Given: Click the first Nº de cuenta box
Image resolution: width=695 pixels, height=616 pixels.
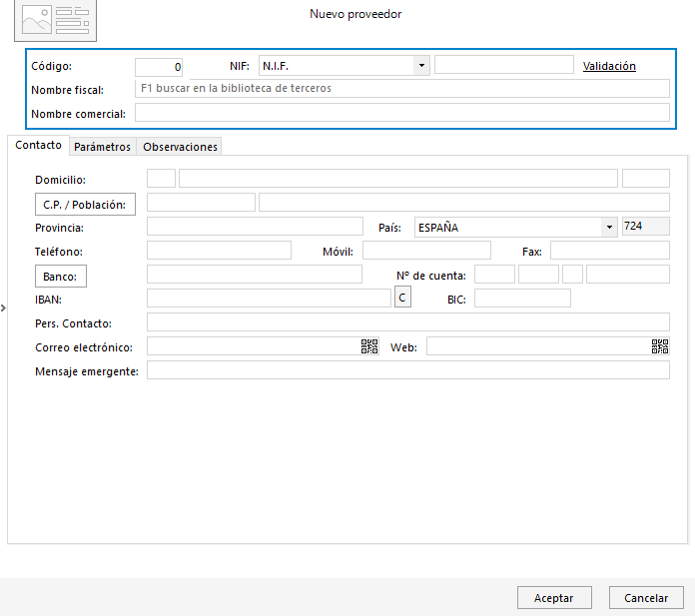Looking at the screenshot, I should pos(494,274).
